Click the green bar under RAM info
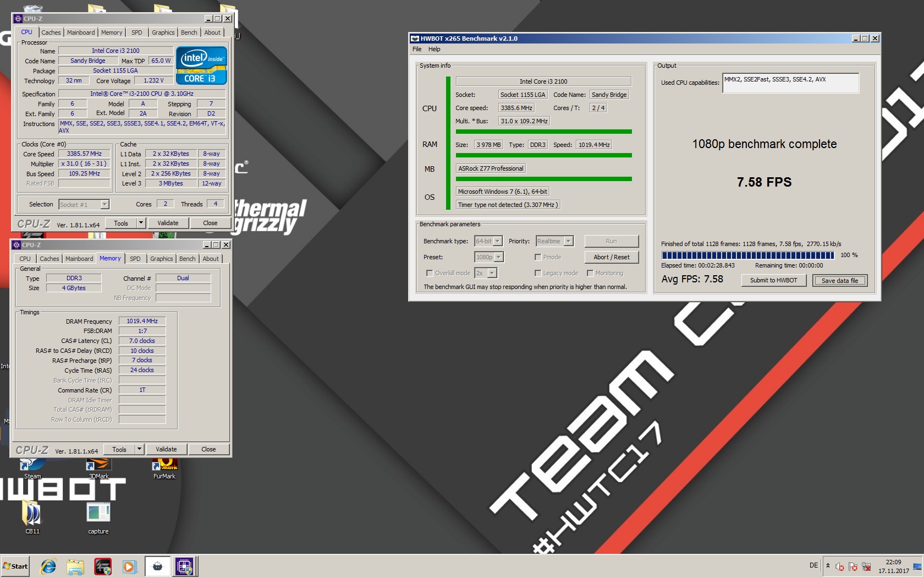The width and height of the screenshot is (924, 578). click(543, 156)
